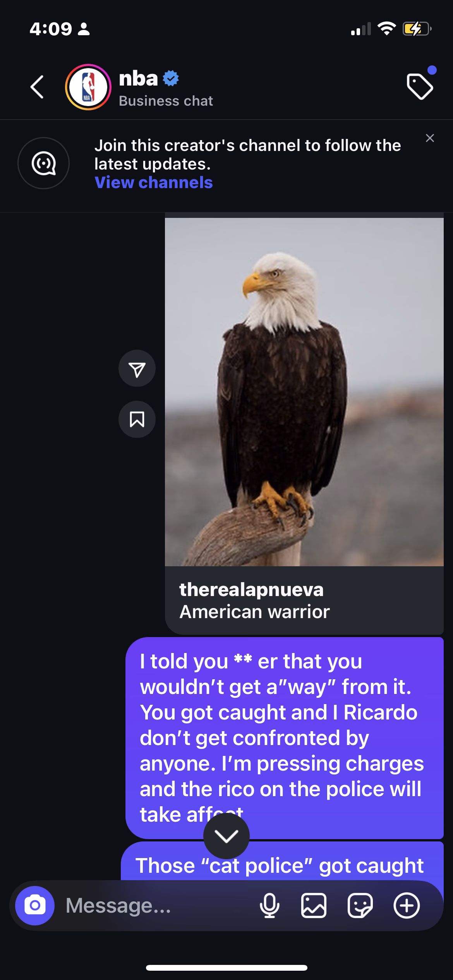Start a voice message with microphone icon

[269, 906]
